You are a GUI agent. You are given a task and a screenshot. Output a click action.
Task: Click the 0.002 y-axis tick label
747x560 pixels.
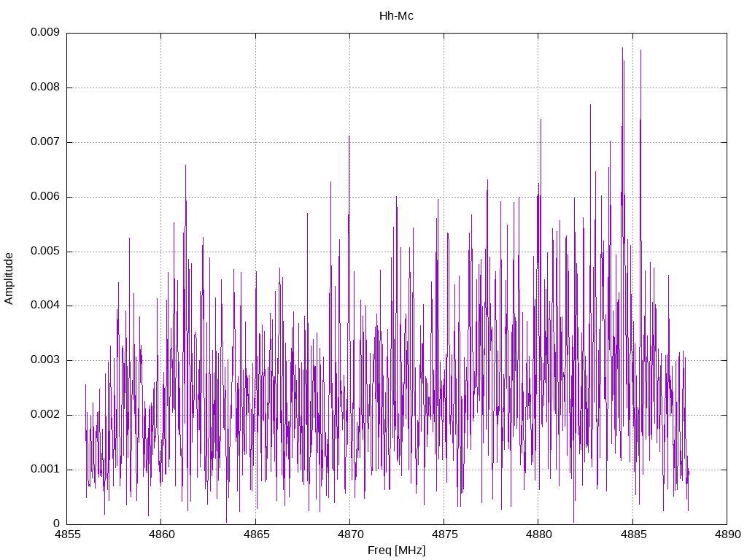44,415
